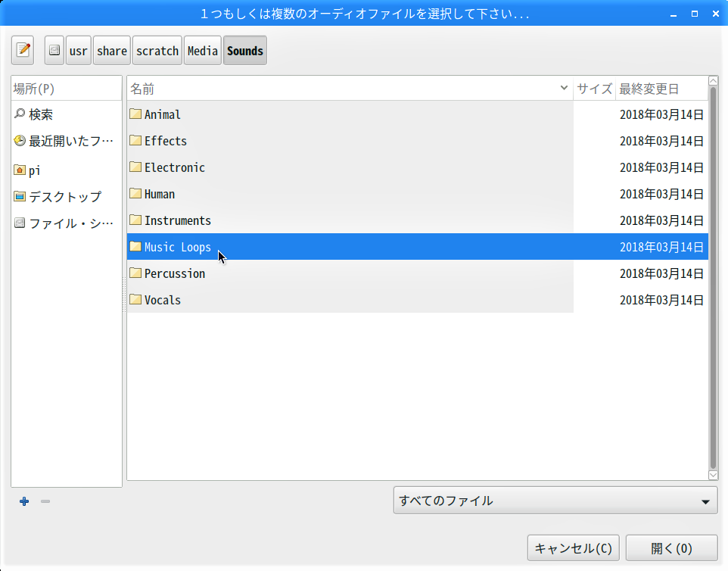Open 最近開いたファイル in places sidebar
The image size is (728, 571).
click(67, 141)
